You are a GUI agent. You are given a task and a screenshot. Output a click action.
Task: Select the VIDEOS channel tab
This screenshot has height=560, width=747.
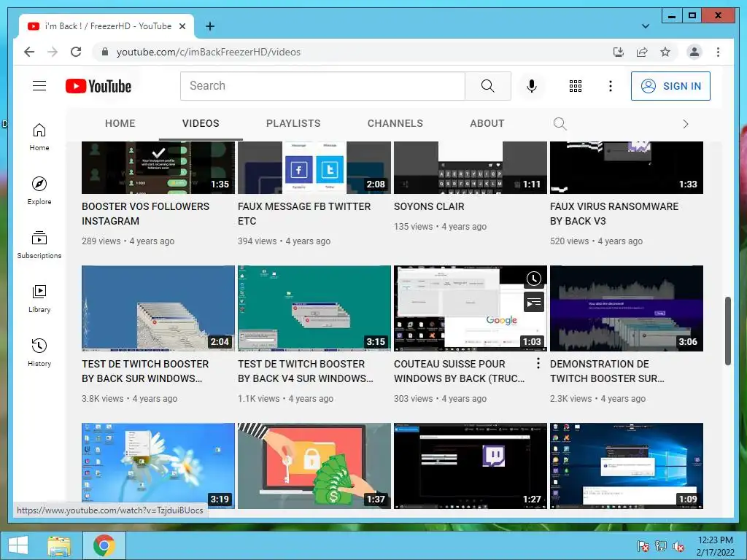[201, 123]
